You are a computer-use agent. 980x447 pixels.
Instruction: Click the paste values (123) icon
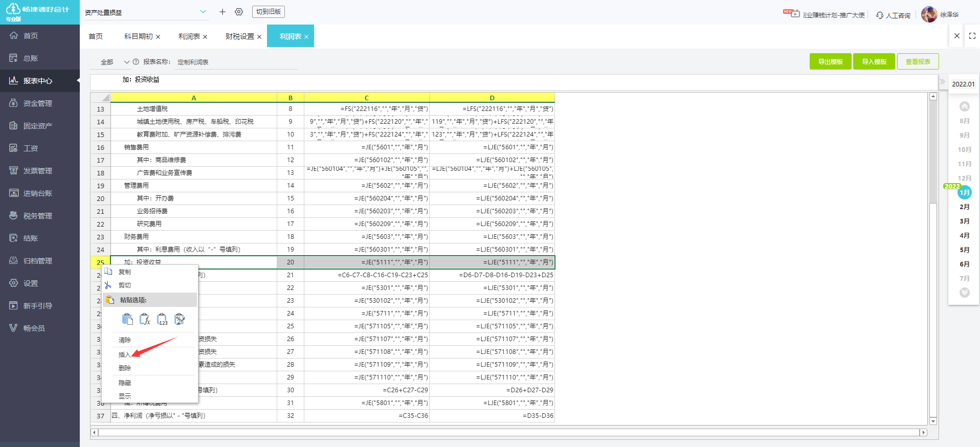pyautogui.click(x=162, y=319)
